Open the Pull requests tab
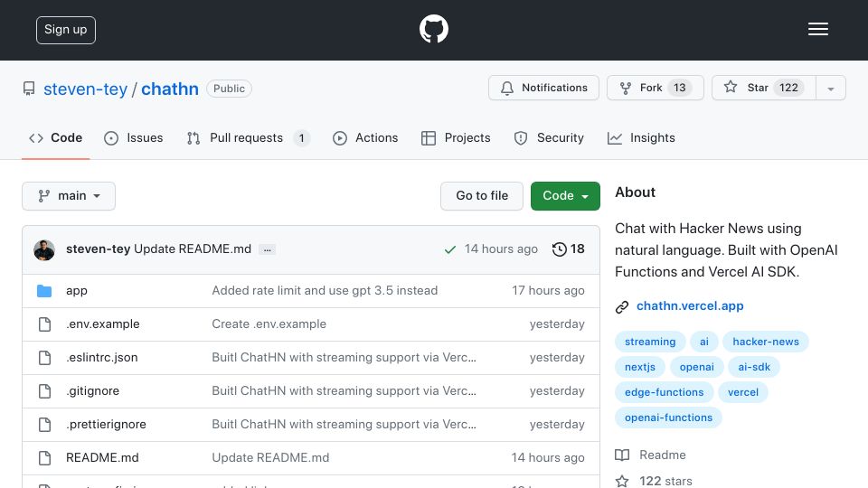The height and width of the screenshot is (488, 868). pos(248,137)
